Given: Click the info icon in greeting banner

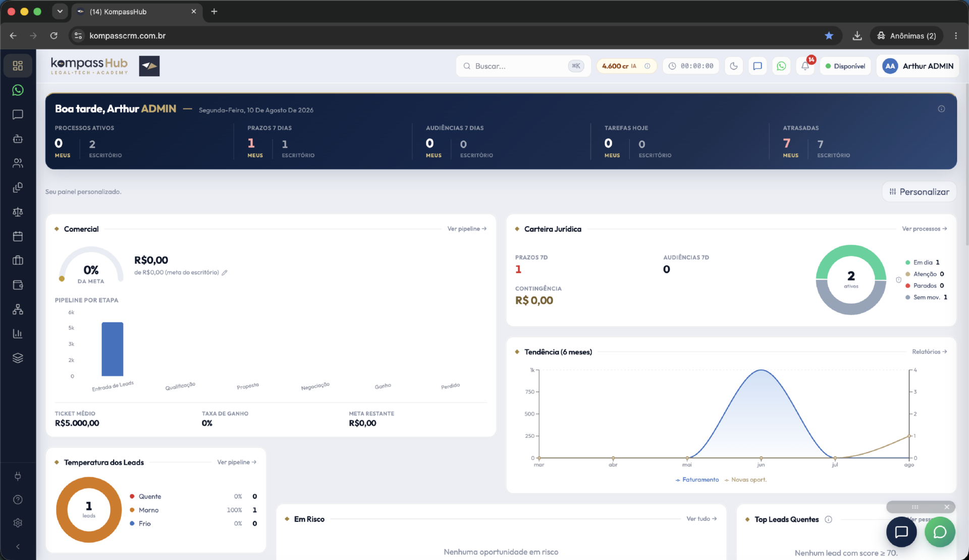Looking at the screenshot, I should click(x=941, y=109).
